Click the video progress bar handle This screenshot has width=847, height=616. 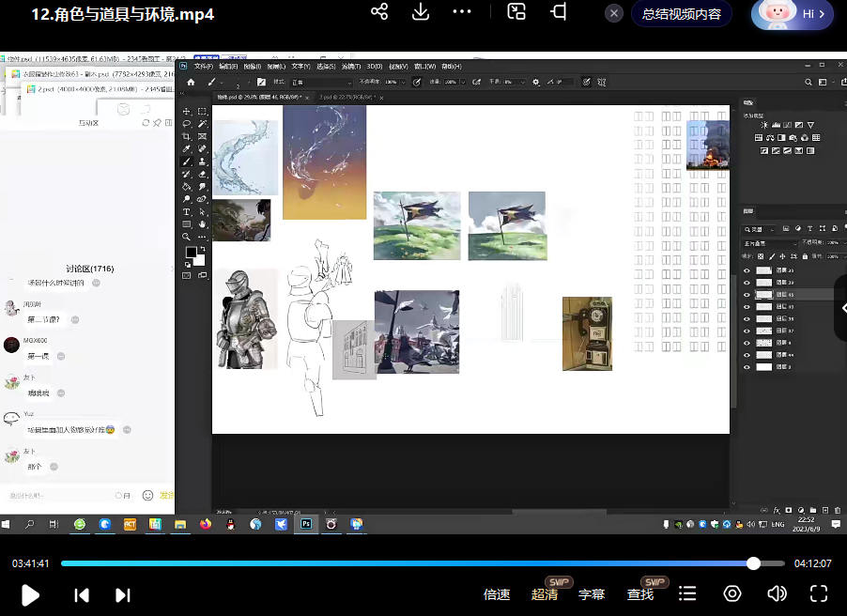[753, 563]
